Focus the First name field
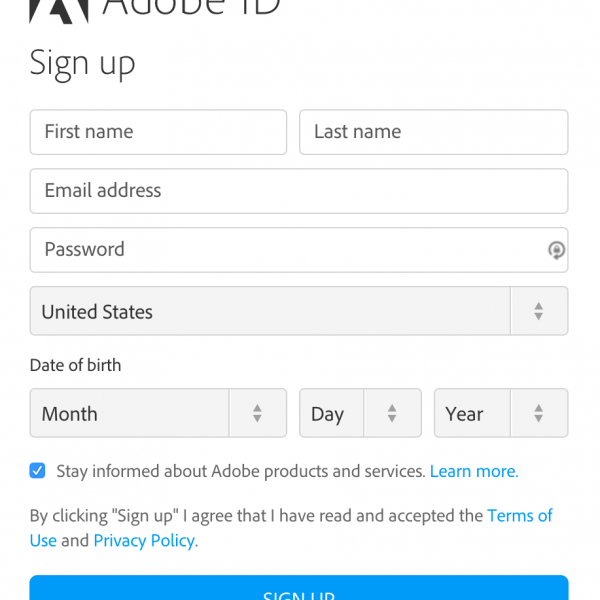 pos(158,132)
